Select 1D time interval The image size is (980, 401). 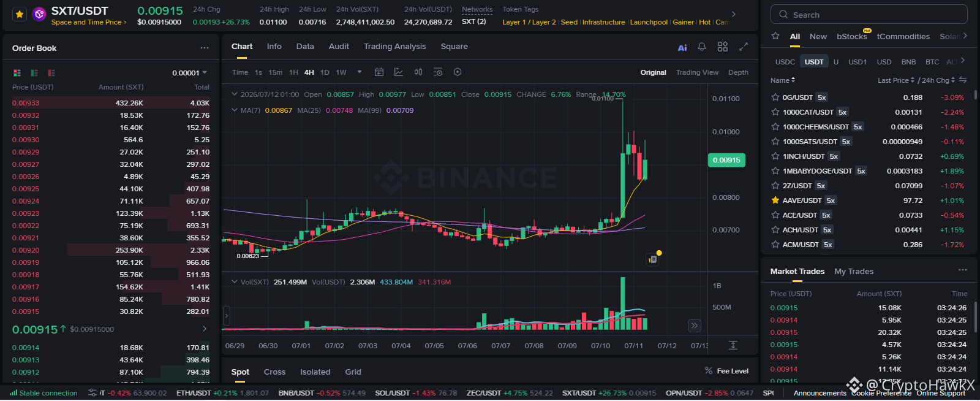[325, 72]
